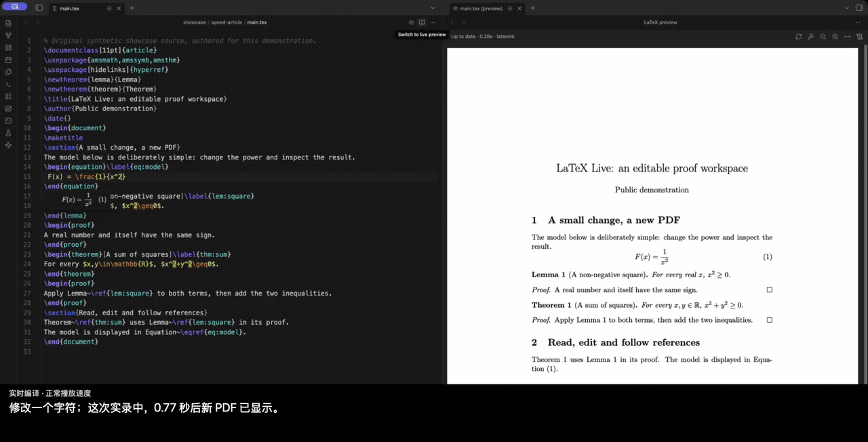Click the PDF title 'LaTeX Live: an editable proof workspace'
The height and width of the screenshot is (442, 868).
click(652, 168)
